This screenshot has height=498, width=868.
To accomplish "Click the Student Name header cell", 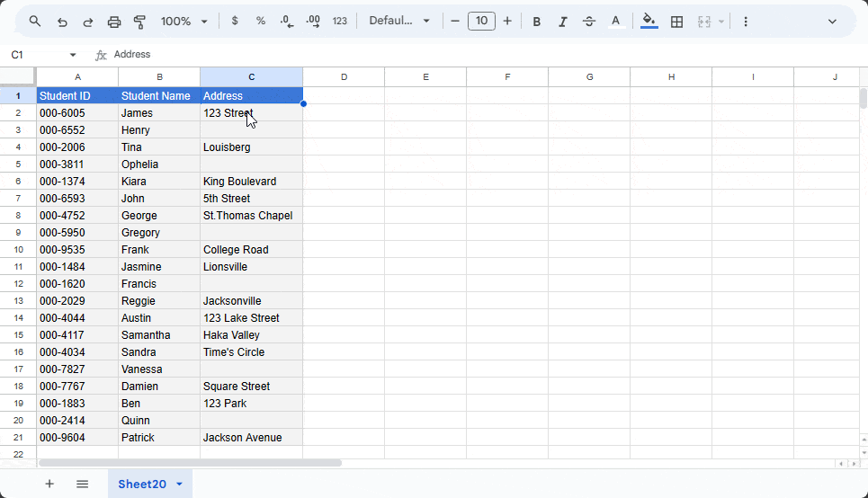I will pyautogui.click(x=159, y=95).
